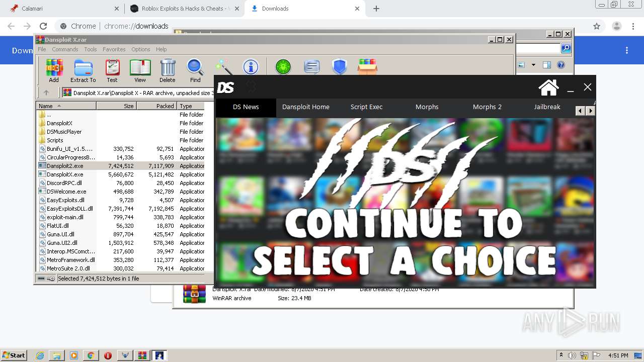Select the Scripts folder
This screenshot has height=362, width=644.
coord(121,140)
